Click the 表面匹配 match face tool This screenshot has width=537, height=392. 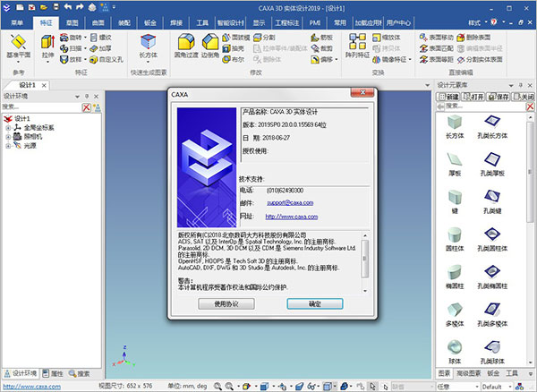(437, 48)
